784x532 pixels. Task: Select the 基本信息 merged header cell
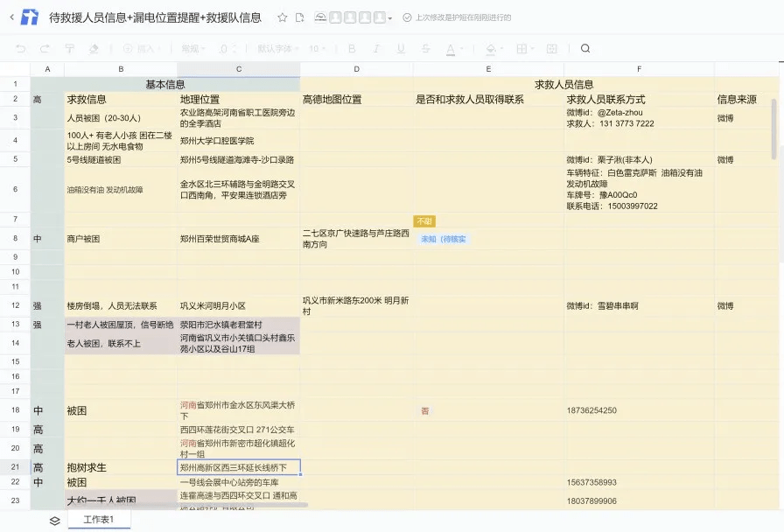[165, 85]
